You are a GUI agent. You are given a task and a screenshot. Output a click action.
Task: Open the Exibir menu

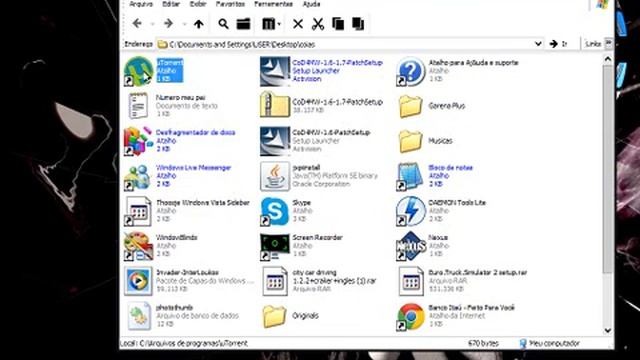(x=198, y=4)
